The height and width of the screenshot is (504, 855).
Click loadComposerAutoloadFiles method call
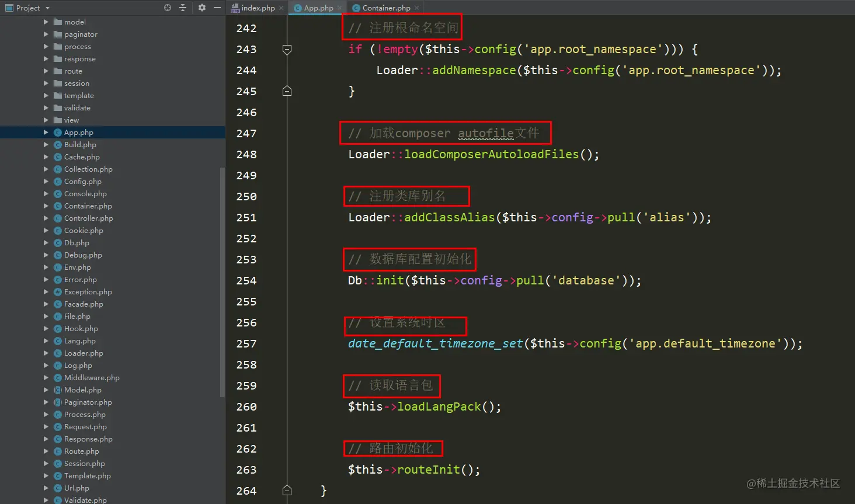pos(492,154)
